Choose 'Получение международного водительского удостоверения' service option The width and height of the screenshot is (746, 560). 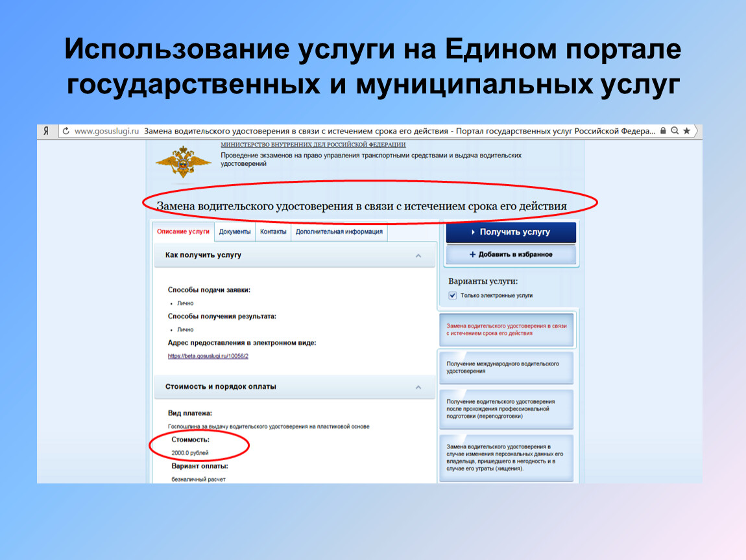(507, 367)
